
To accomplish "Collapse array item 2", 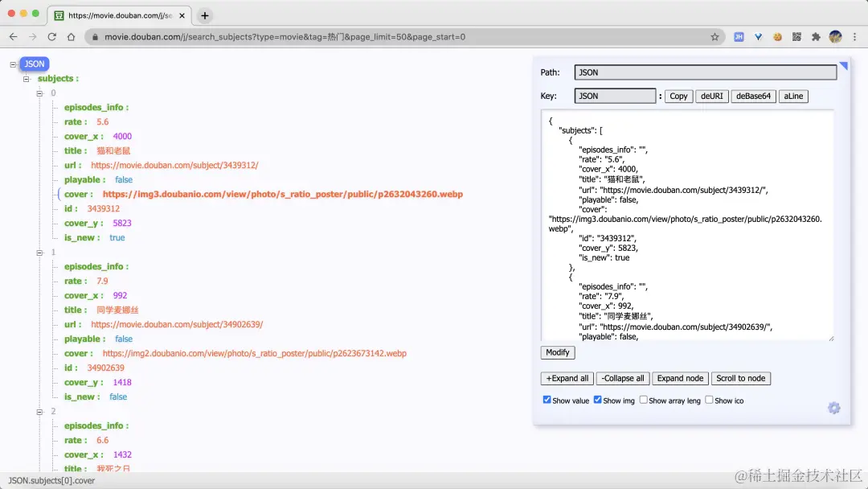I will (39, 412).
